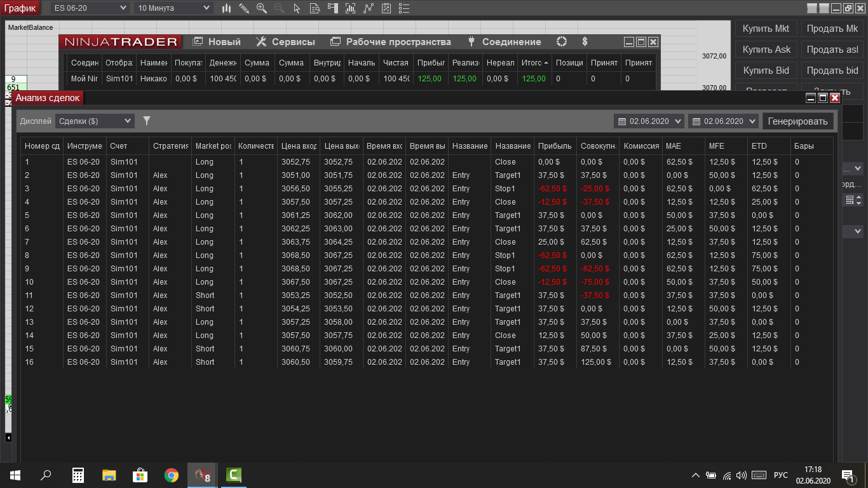The width and height of the screenshot is (868, 488).
Task: Open Google Chrome from the taskbar
Action: [171, 475]
